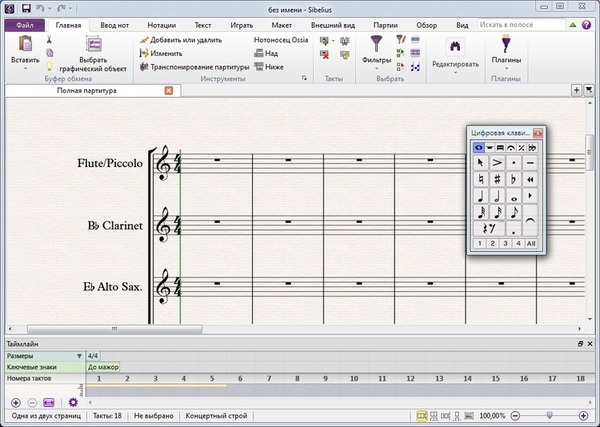Screen dimensions: 600x427
Task: Click the accent mark keypad button
Action: [x=497, y=163]
